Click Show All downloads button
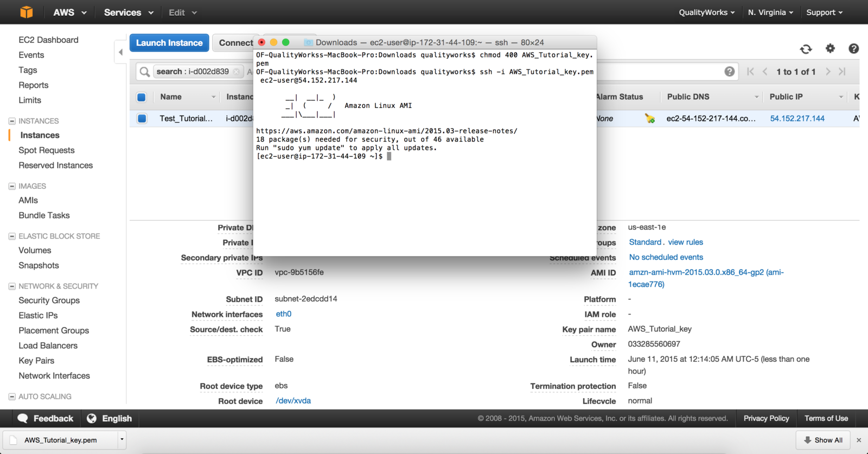The image size is (868, 454). [823, 440]
